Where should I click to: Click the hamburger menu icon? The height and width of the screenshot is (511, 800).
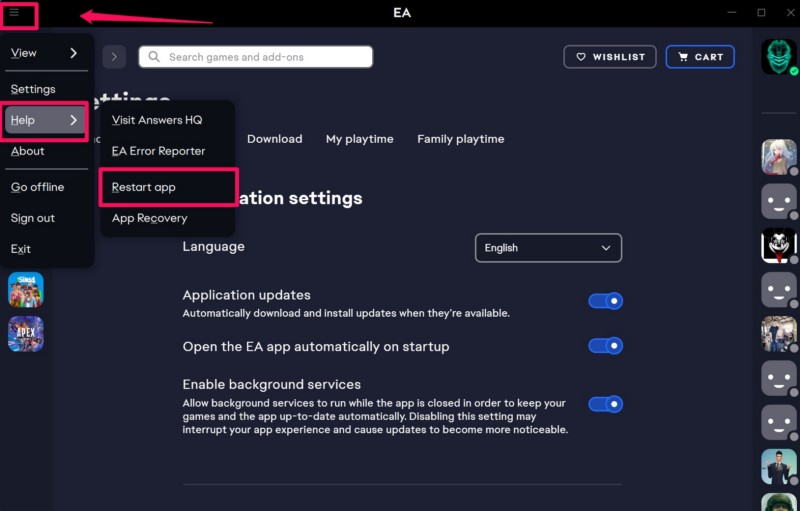click(x=15, y=13)
